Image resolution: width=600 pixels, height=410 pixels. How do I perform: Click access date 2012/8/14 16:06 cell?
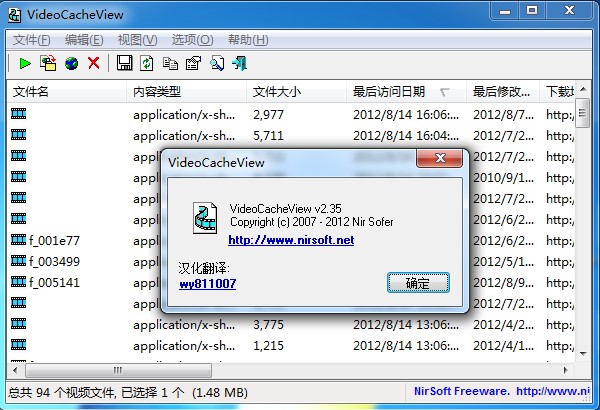point(406,114)
